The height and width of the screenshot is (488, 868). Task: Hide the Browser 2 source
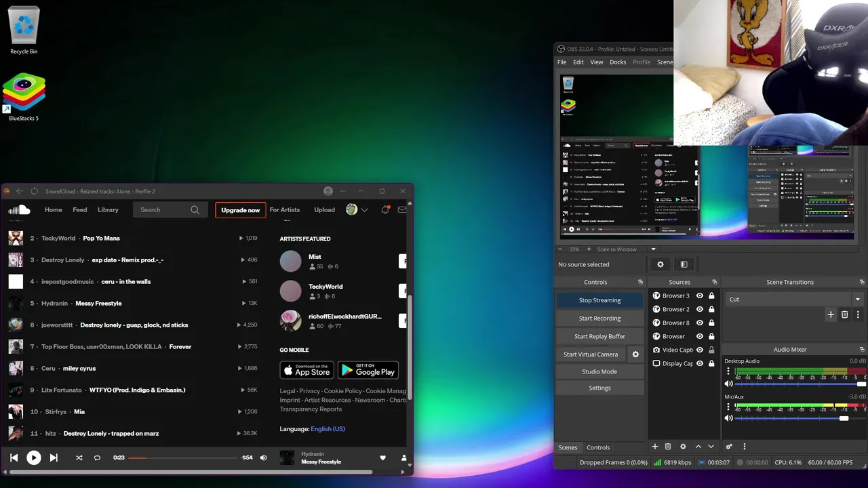[699, 309]
